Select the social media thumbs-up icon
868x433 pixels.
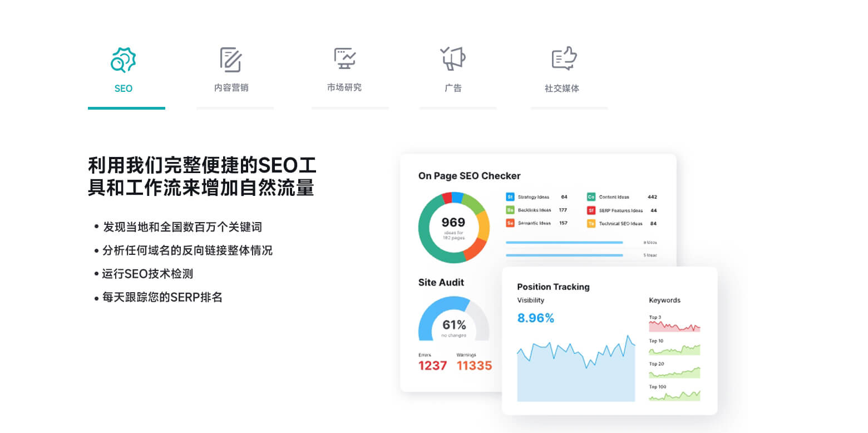pyautogui.click(x=564, y=58)
